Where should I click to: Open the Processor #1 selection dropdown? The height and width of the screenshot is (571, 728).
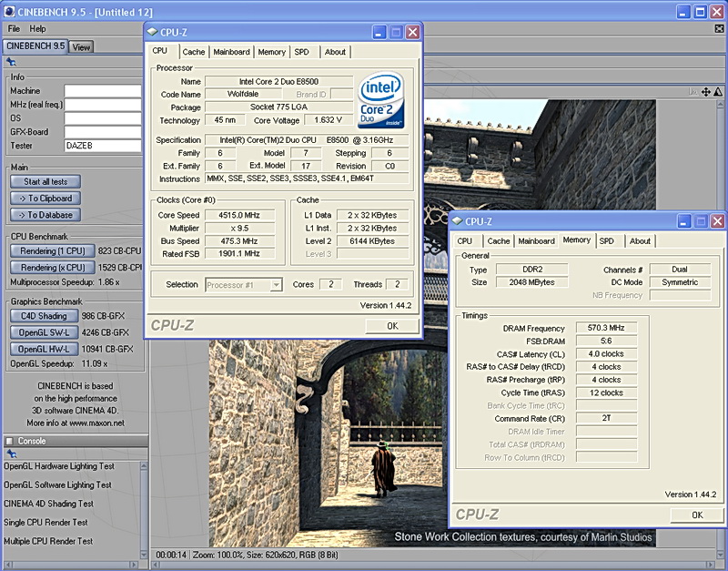(x=242, y=285)
